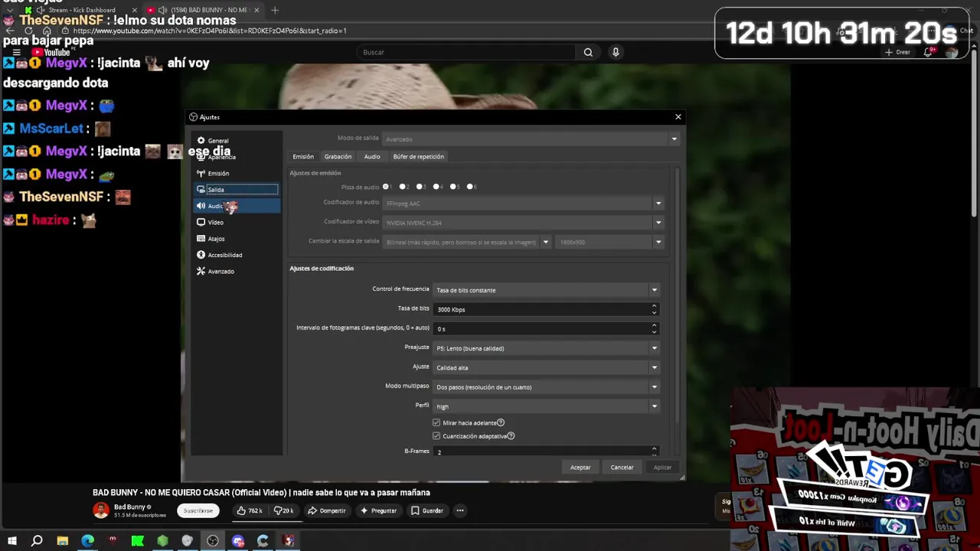
Task: Open Codificador de vídeo dropdown
Action: click(522, 223)
